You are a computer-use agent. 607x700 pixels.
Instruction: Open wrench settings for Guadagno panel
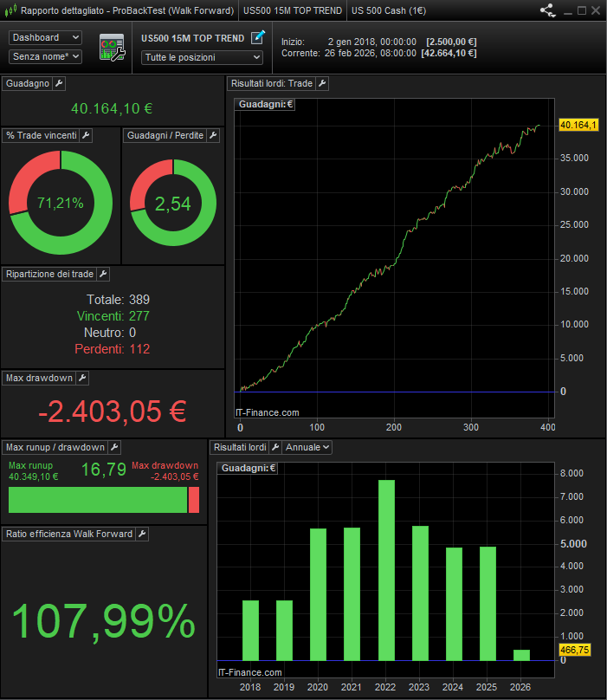tap(59, 83)
